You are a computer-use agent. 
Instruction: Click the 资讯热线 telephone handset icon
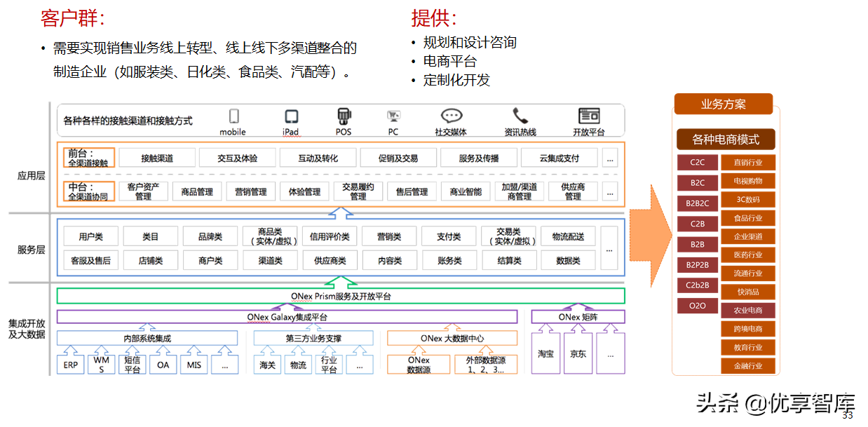tap(520, 116)
